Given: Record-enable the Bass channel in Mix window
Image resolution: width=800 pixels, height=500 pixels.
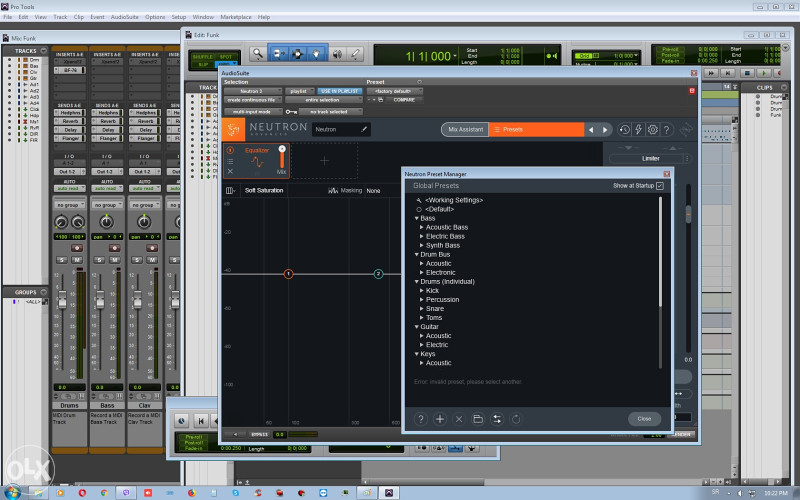Looking at the screenshot, I should point(114,248).
